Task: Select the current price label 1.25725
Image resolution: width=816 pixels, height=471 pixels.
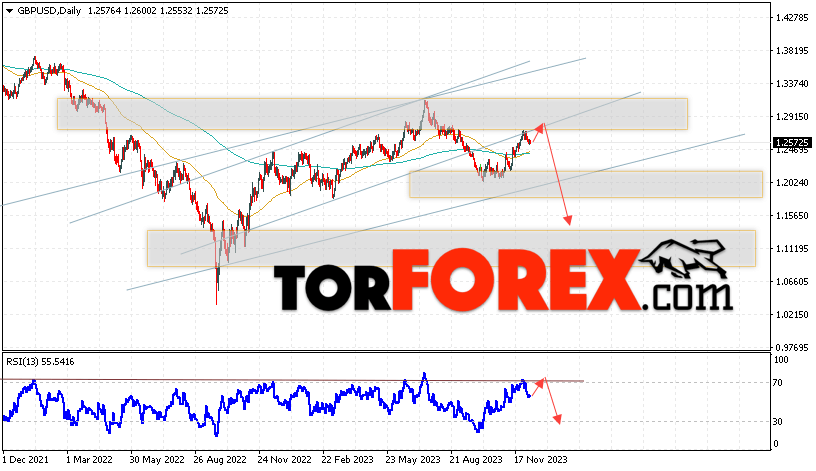Action: pos(792,143)
